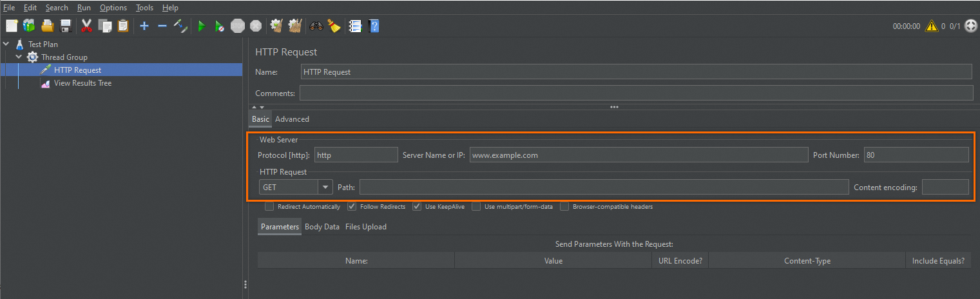Open the Function Helper list icon
This screenshot has width=980, height=299.
pos(355,26)
